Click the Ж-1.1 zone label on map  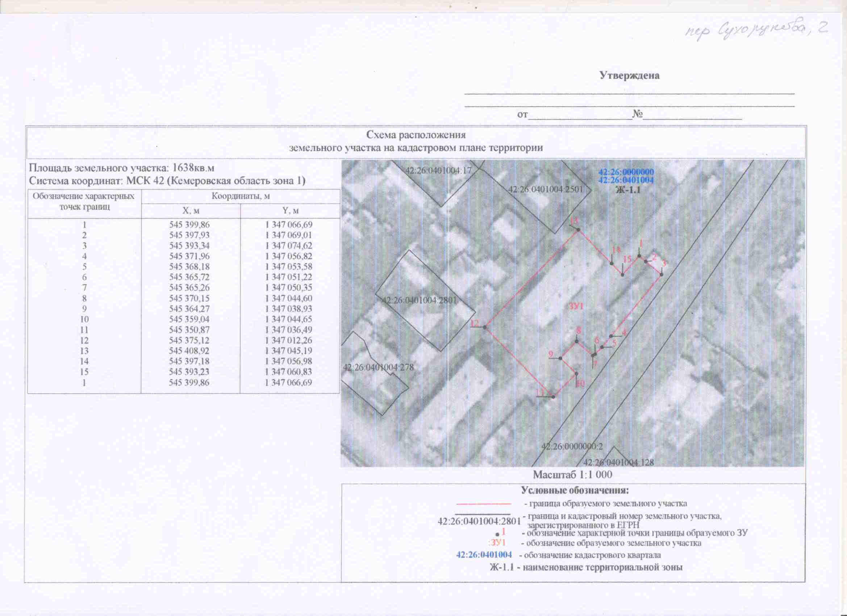click(628, 190)
